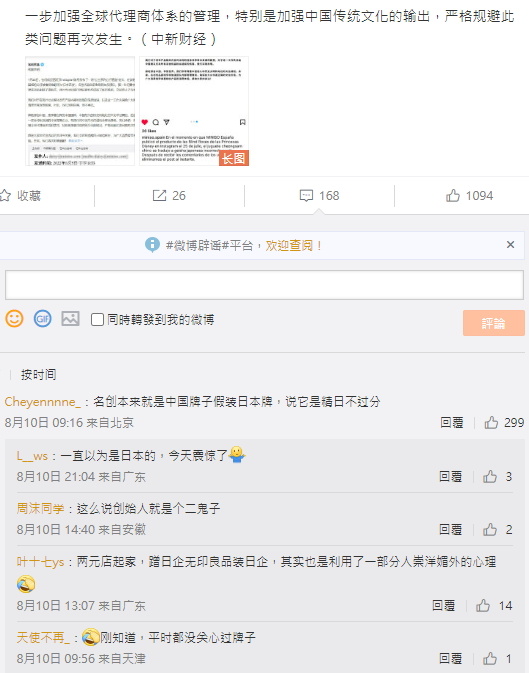529x673 pixels.
Task: Click the 收藏 star icon
Action: (x=5, y=196)
